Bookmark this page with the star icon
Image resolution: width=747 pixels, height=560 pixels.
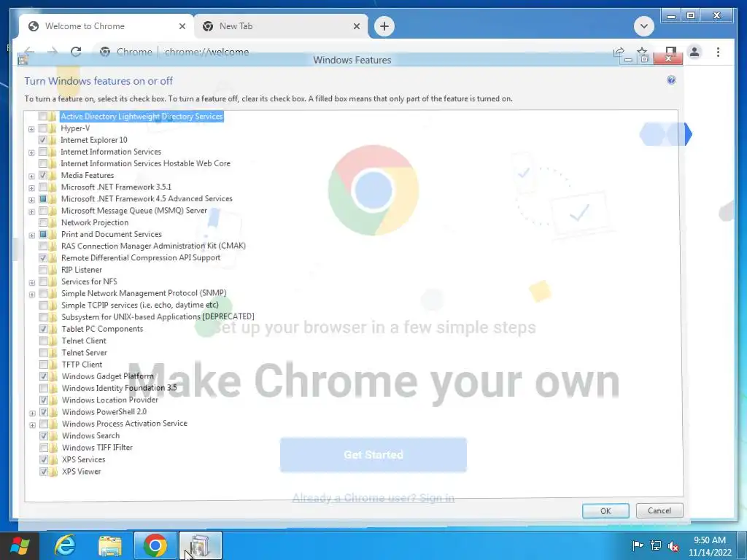[642, 52]
